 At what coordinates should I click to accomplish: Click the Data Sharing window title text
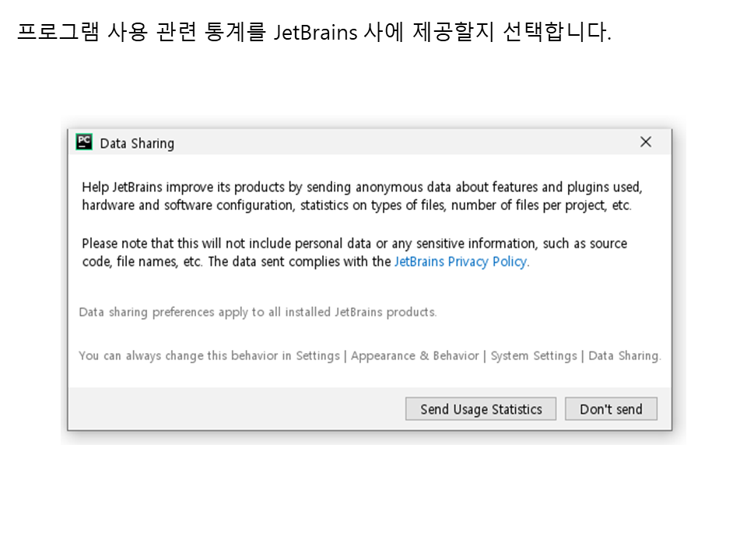coord(137,143)
